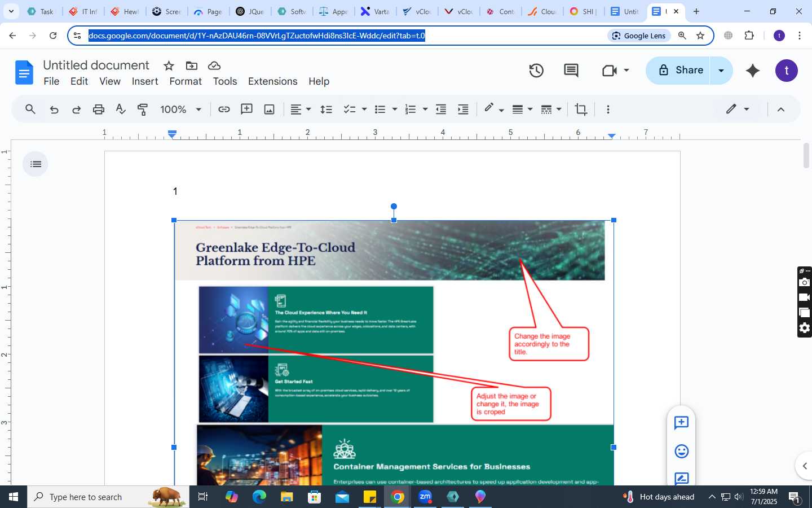Toggle the numbered list icon
This screenshot has height=508, width=812.
(411, 110)
